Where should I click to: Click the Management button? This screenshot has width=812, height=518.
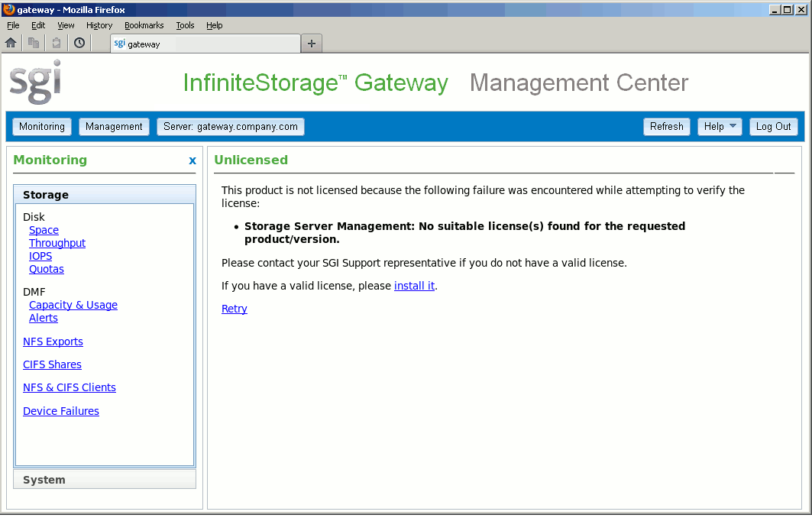coord(114,127)
